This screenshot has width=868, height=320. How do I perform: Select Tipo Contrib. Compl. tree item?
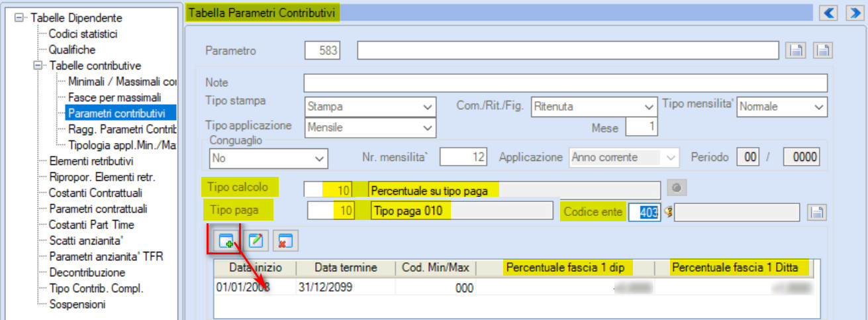pyautogui.click(x=96, y=288)
